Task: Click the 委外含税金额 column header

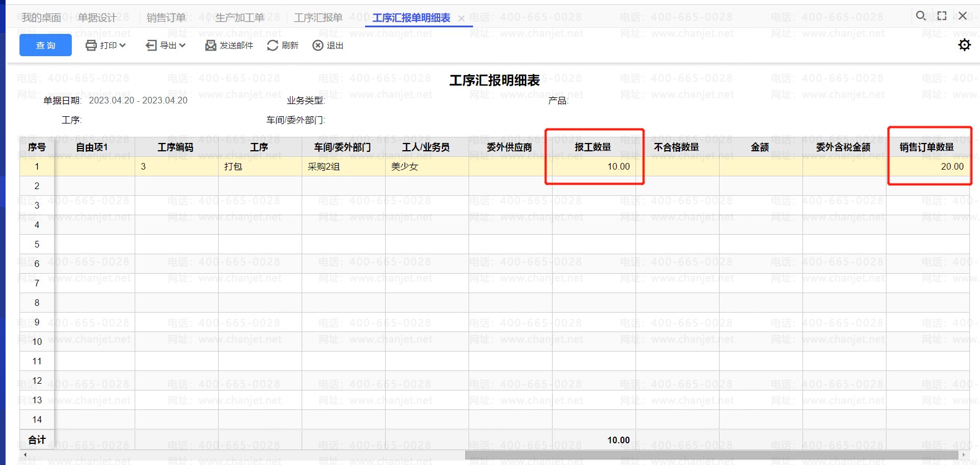Action: tap(844, 147)
